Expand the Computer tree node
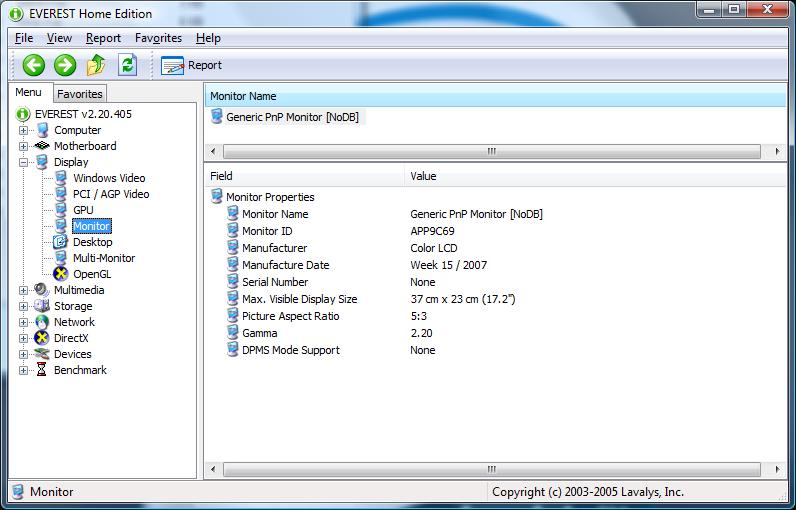This screenshot has width=796, height=510. 23,130
